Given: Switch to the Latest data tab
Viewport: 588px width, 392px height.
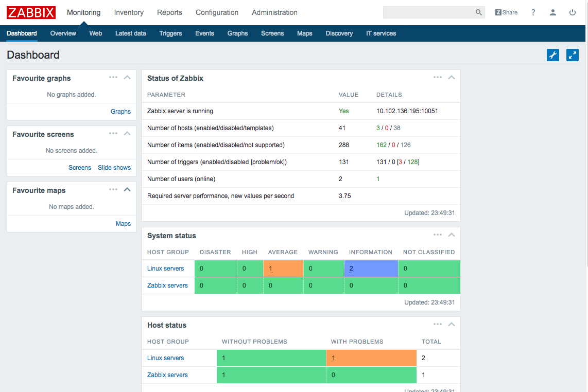Looking at the screenshot, I should click(x=130, y=33).
